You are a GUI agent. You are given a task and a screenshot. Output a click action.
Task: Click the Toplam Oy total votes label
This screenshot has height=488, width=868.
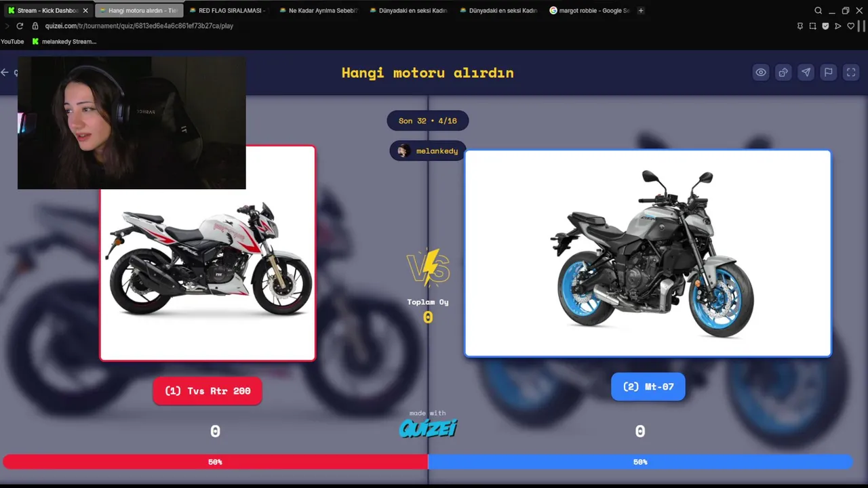pos(428,302)
